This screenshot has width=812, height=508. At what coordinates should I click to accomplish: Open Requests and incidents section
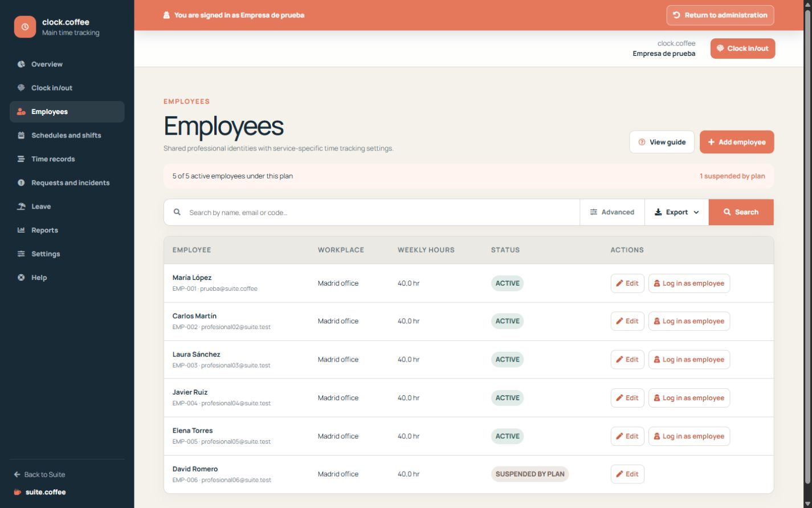pos(67,183)
